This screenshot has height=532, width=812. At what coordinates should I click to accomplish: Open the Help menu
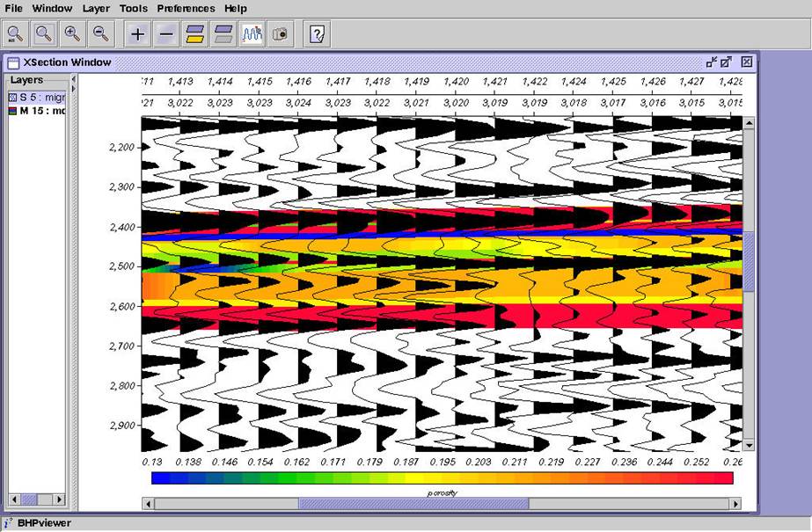tap(236, 8)
